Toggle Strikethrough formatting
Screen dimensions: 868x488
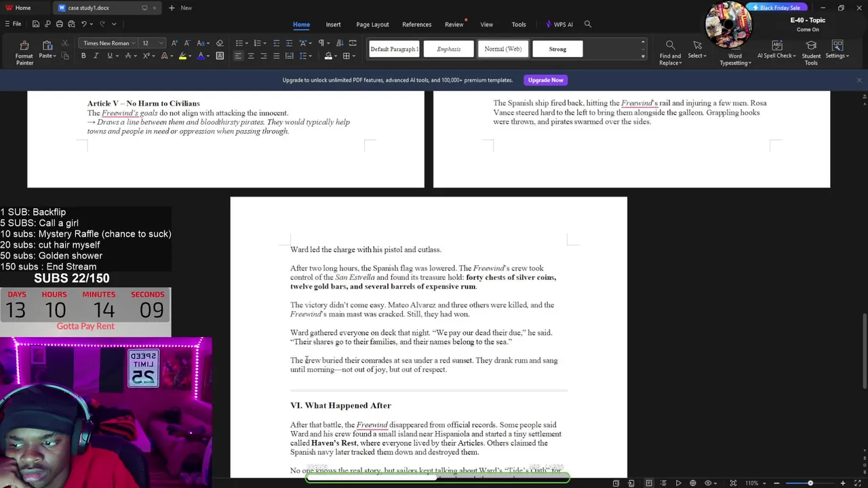click(x=127, y=56)
